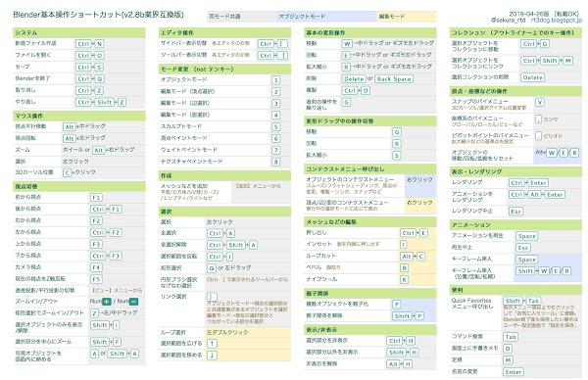Click the 'エディタ操作' section header
588x380 pixels.
click(224, 32)
